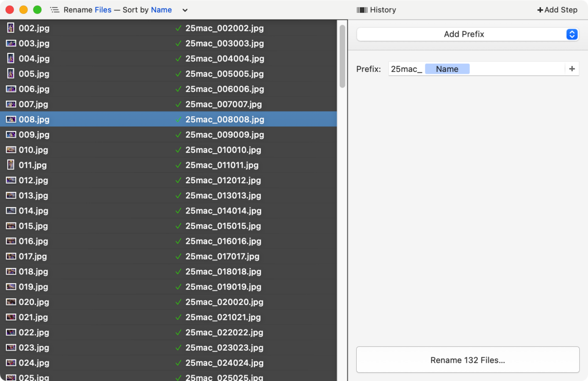Viewport: 588px width, 381px height.
Task: Click new name 25mac_009009.jpg
Action: coord(225,135)
